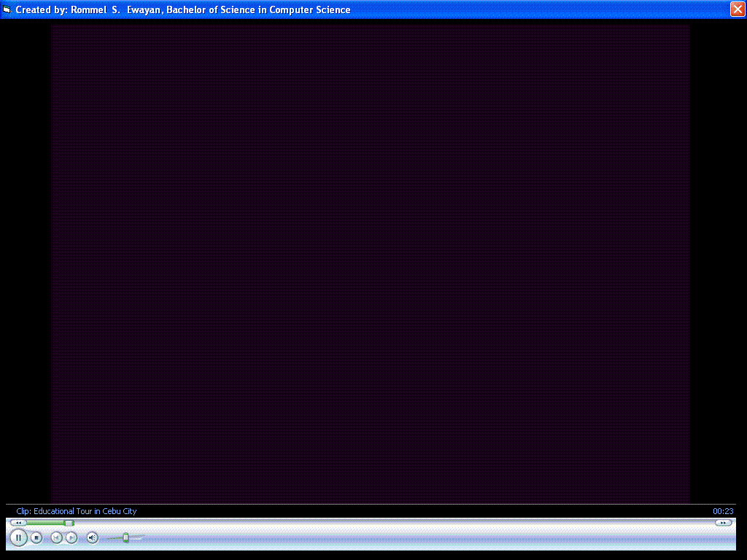Stop the currently playing clip
This screenshot has width=747, height=560.
(36, 537)
